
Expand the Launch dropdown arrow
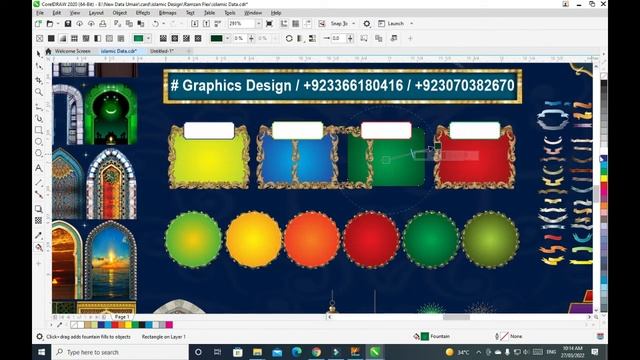[411, 24]
